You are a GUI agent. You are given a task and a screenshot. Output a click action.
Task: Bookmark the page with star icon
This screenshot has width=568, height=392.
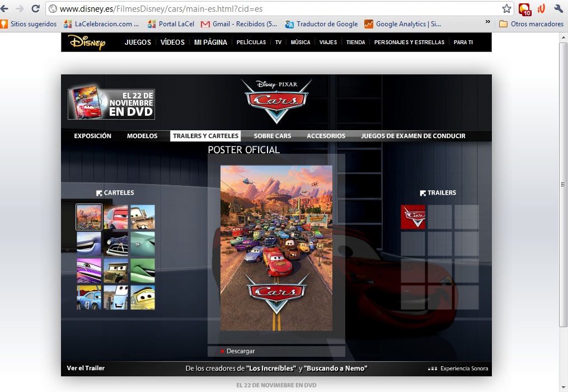506,9
